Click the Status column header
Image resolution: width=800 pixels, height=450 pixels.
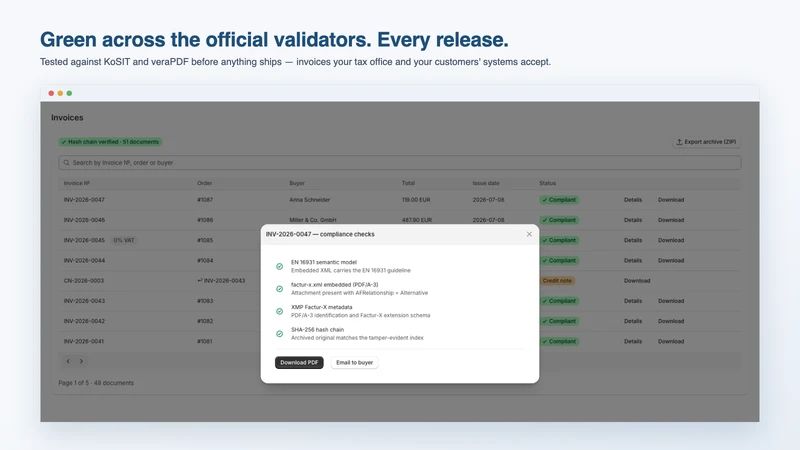pos(547,183)
